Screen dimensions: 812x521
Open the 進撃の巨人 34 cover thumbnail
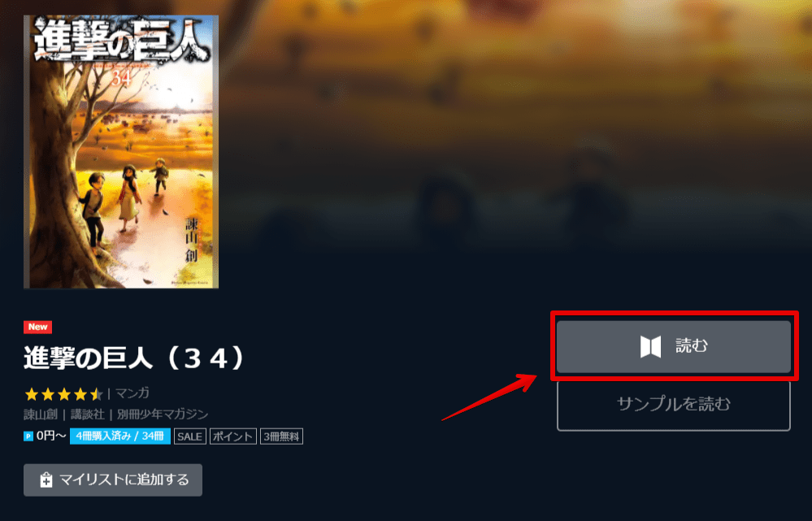tap(121, 152)
